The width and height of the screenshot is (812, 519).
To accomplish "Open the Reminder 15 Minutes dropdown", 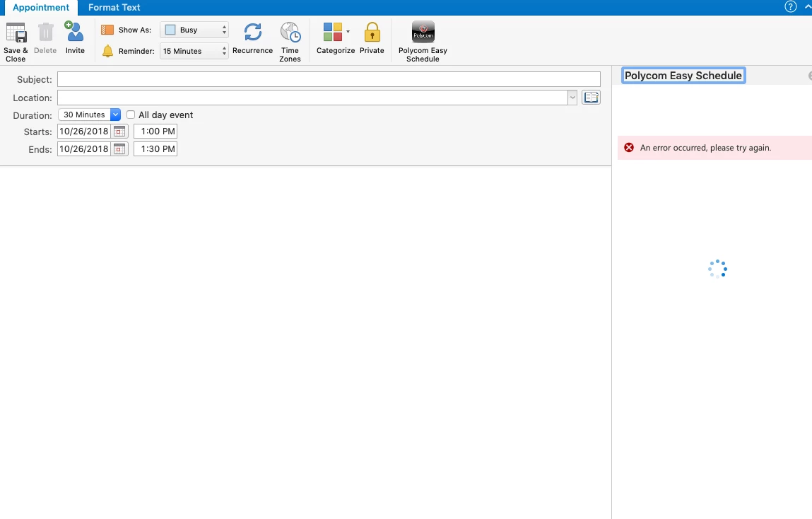I will click(194, 51).
